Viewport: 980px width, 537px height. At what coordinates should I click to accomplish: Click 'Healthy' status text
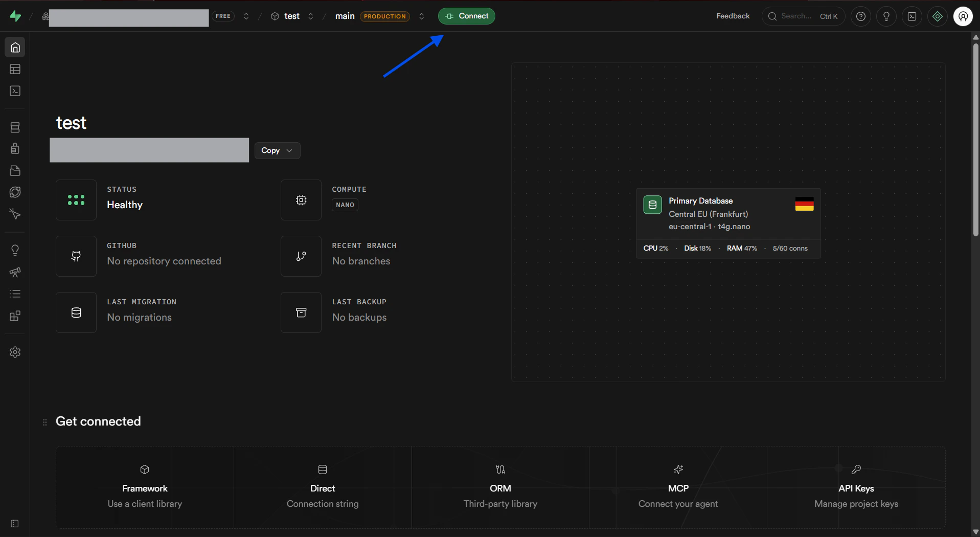pyautogui.click(x=125, y=205)
